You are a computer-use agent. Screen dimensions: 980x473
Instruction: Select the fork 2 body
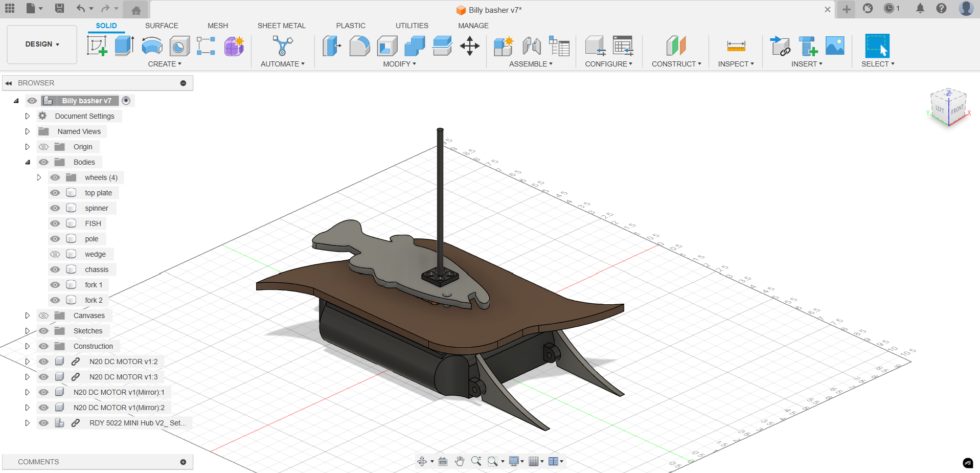(94, 300)
